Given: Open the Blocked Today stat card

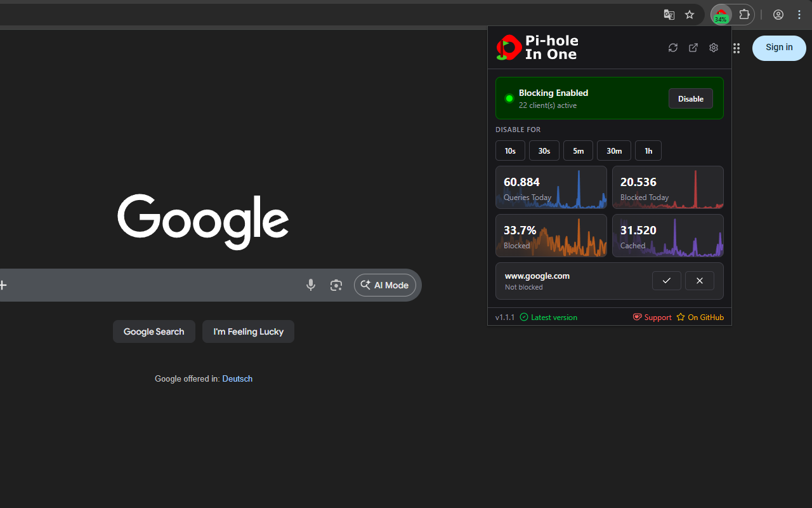Looking at the screenshot, I should tap(668, 187).
